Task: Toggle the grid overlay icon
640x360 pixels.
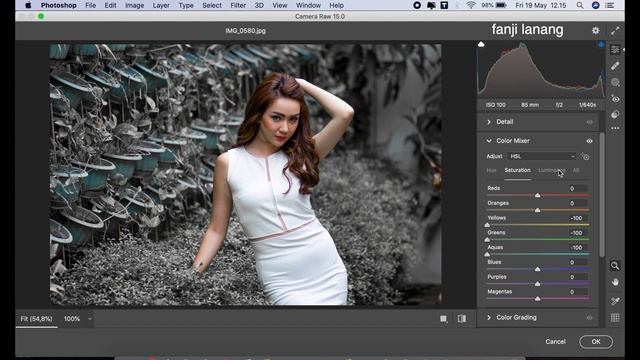Action: click(x=615, y=318)
